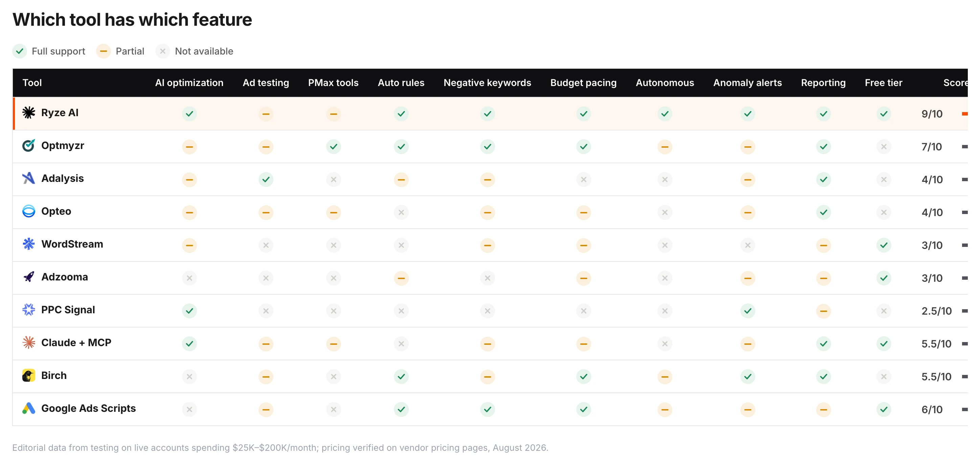The image size is (980, 465).
Task: Click the Birch tool name
Action: coord(54,376)
